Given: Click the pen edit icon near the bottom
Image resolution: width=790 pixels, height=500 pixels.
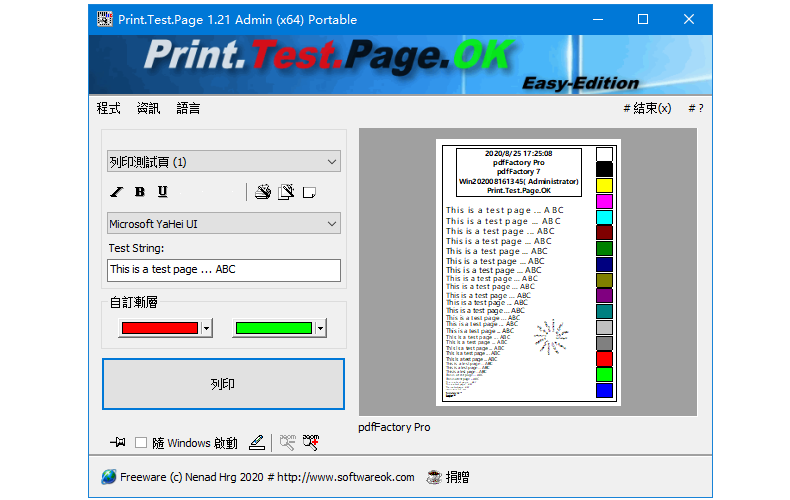Looking at the screenshot, I should [257, 443].
